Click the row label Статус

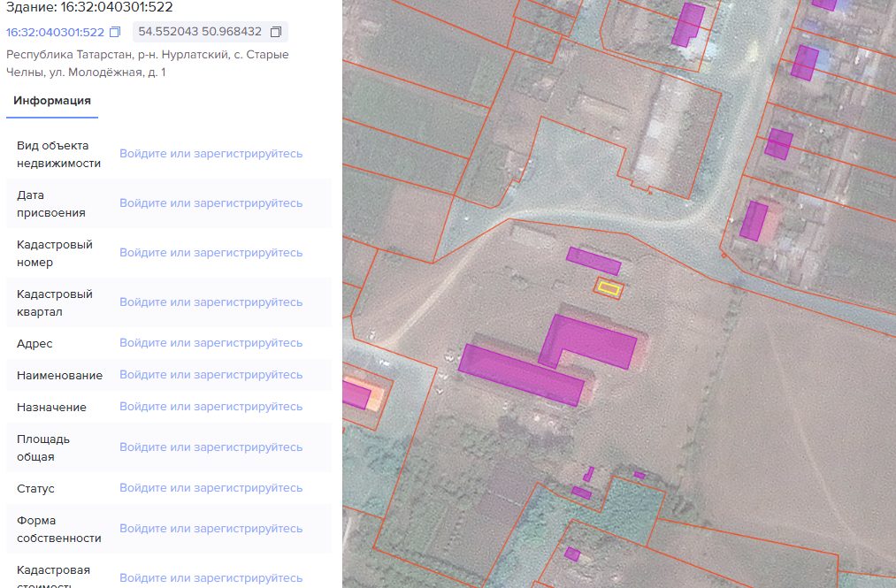[35, 489]
